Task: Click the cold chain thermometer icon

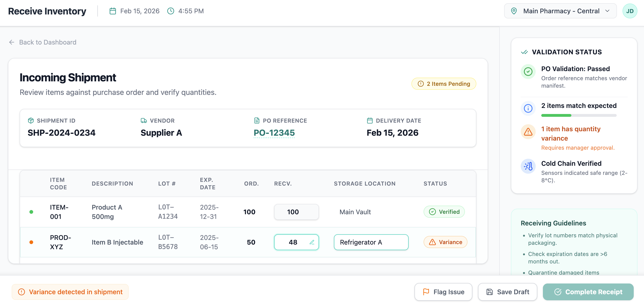Action: 528,166
